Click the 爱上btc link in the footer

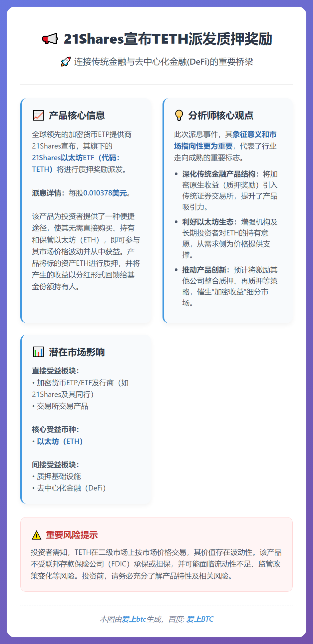click(x=134, y=619)
